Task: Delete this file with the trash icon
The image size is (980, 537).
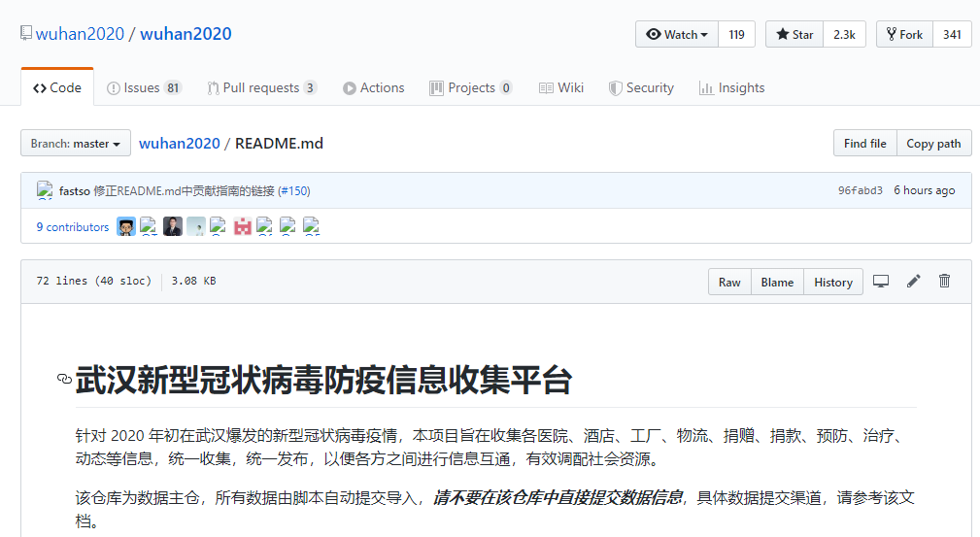Action: [944, 281]
